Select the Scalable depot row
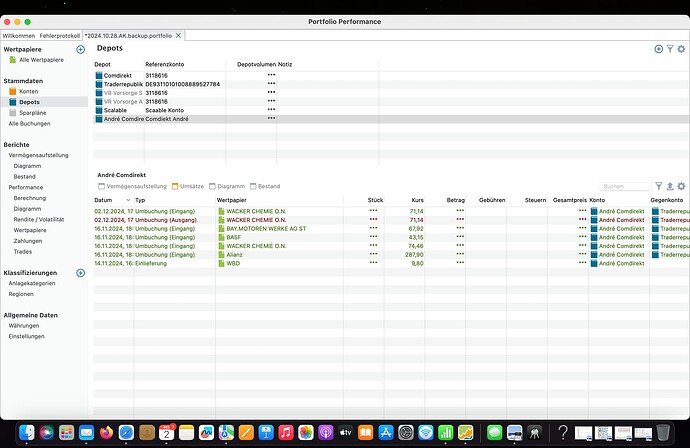The width and height of the screenshot is (690, 448). [392, 110]
